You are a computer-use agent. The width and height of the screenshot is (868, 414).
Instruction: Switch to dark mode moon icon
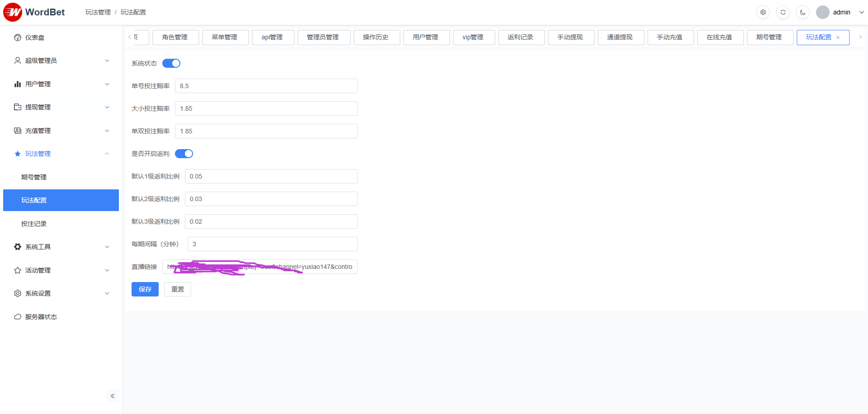coord(803,12)
